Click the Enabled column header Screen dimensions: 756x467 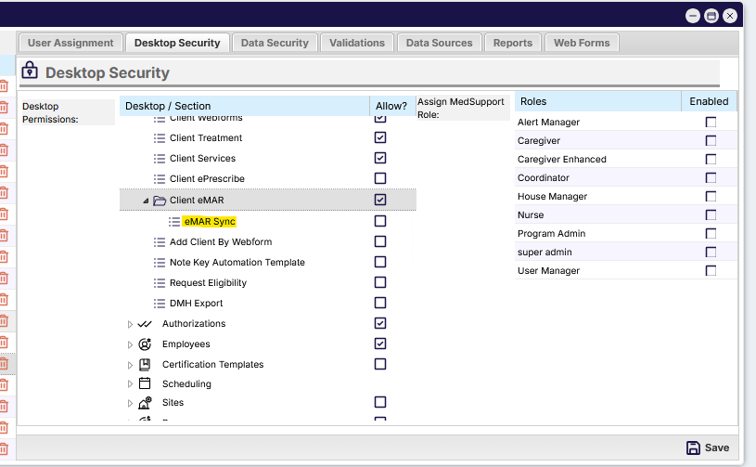coord(709,101)
